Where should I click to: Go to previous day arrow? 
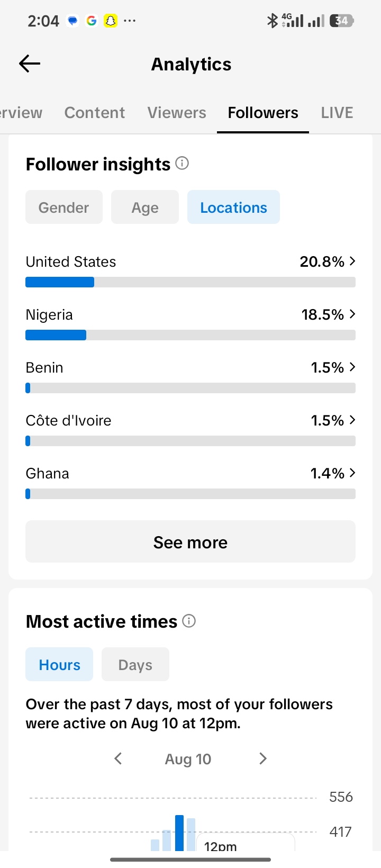(118, 758)
